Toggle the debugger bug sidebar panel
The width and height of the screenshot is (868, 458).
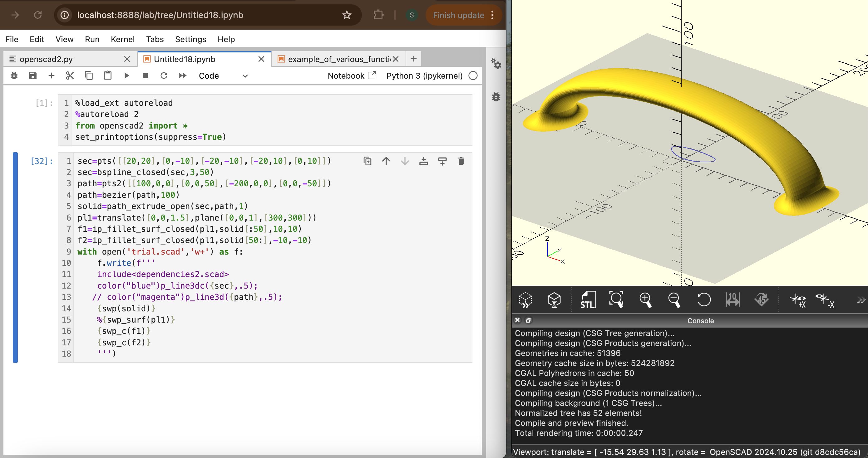496,97
